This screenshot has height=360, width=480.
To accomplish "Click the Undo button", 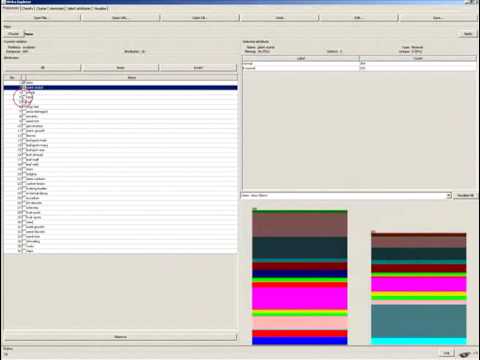I will click(279, 18).
